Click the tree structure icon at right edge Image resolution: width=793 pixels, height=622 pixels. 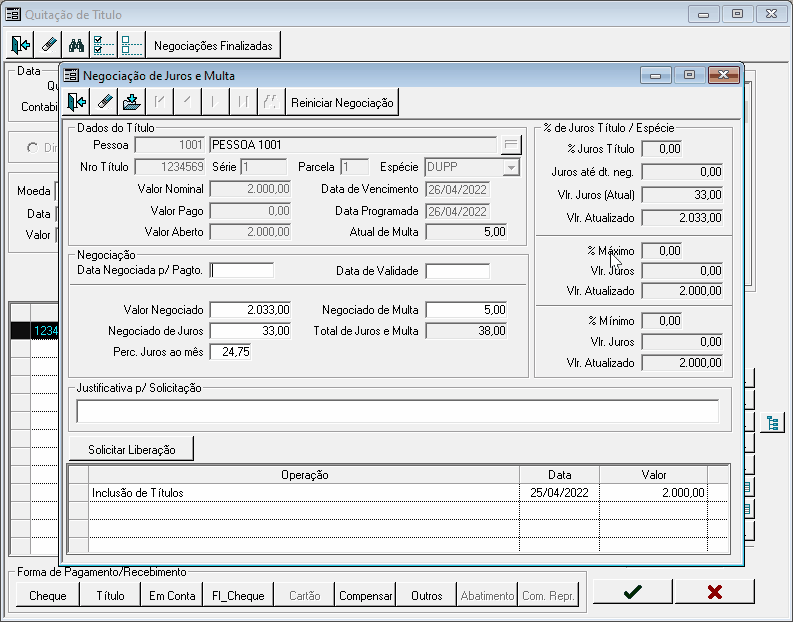tap(771, 423)
